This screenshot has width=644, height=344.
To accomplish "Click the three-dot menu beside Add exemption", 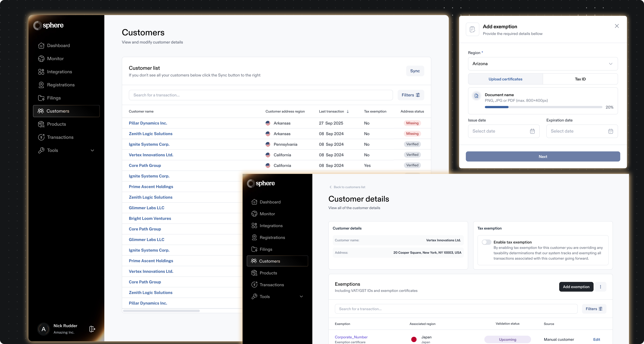I will coord(601,287).
